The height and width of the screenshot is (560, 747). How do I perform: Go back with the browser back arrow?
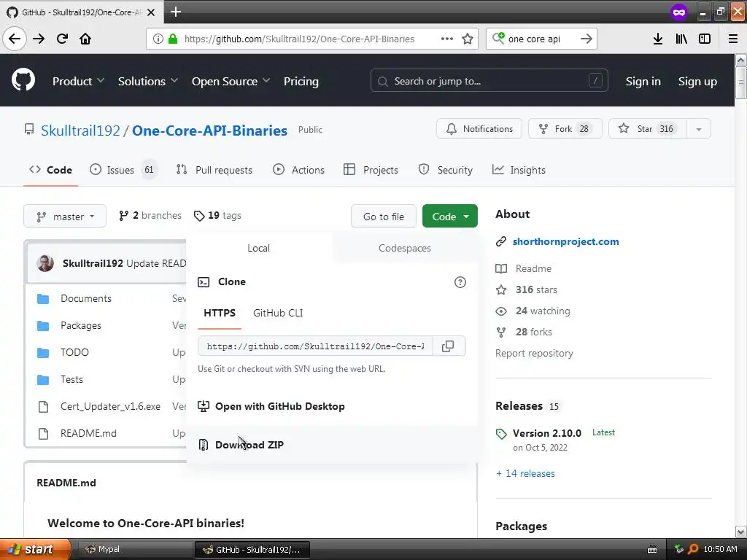tap(15, 39)
